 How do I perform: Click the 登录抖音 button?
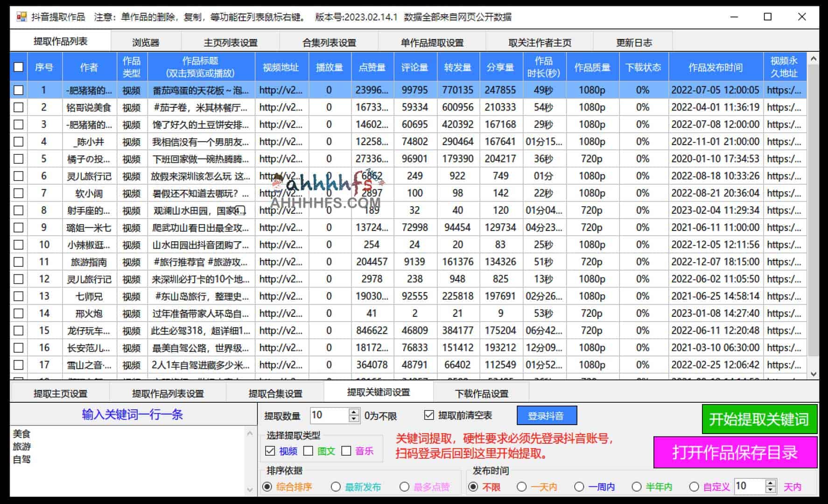[x=546, y=415]
